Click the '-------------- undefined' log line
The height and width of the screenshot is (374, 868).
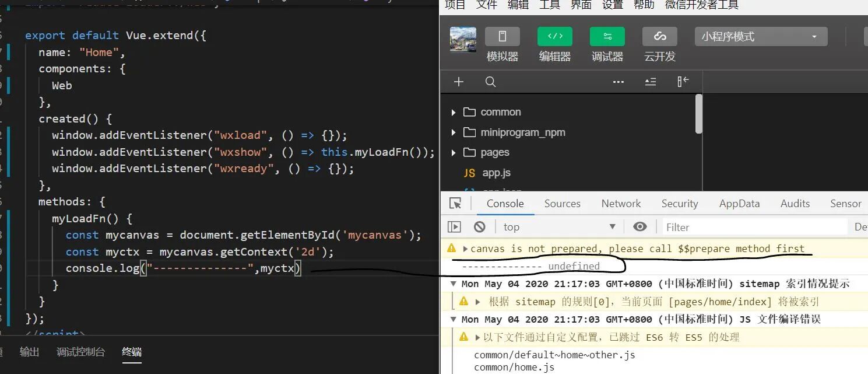tap(530, 266)
